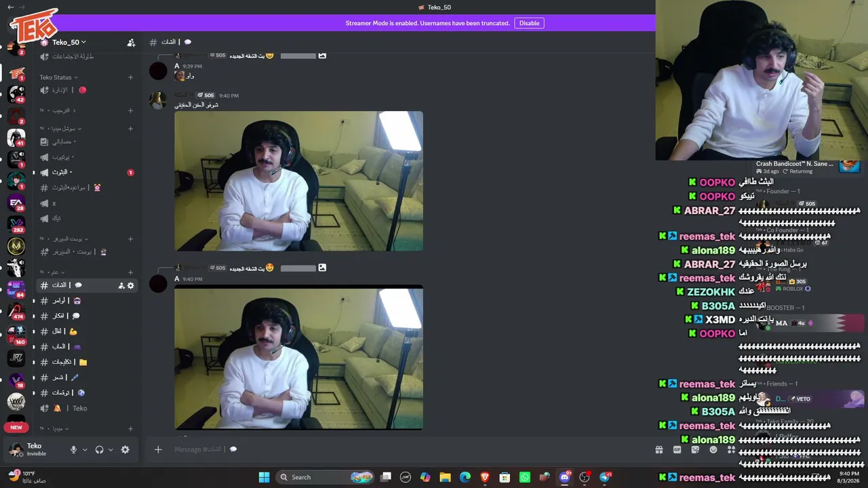
Task: Open the x announcement channel
Action: point(88,203)
